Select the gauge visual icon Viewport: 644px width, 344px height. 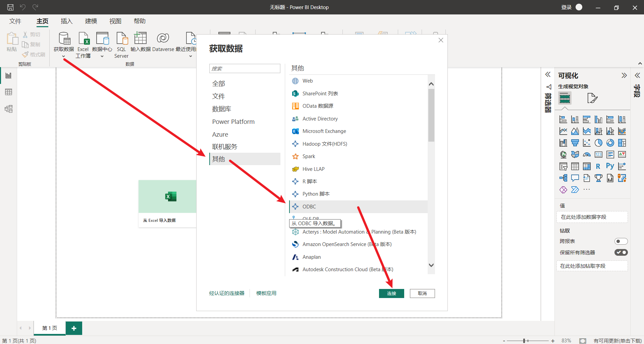tap(587, 154)
